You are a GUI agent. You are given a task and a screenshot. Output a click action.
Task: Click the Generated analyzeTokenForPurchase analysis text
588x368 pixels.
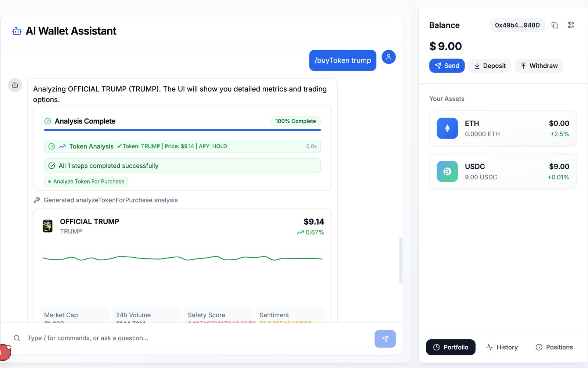pos(111,200)
